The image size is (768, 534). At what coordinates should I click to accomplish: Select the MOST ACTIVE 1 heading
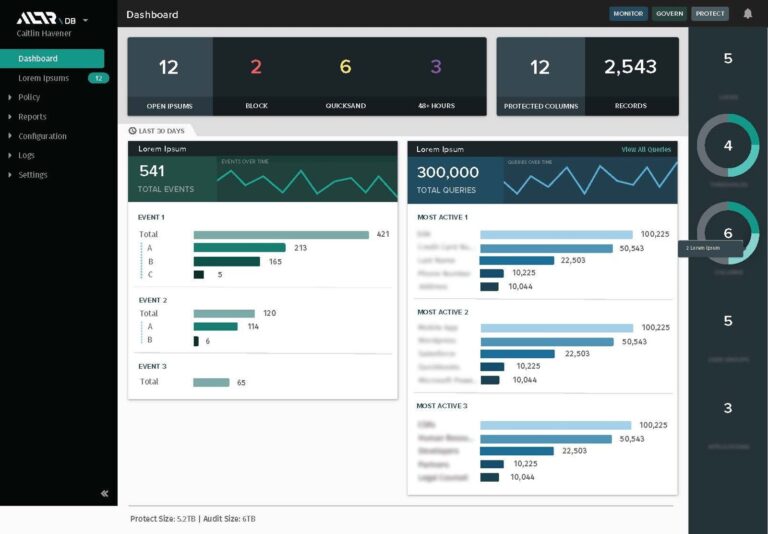[442, 217]
